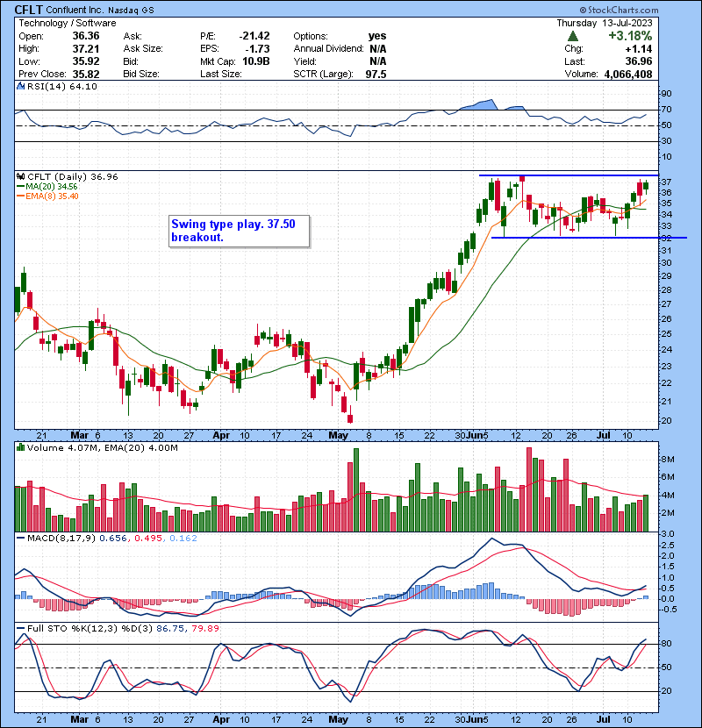The width and height of the screenshot is (702, 728).
Task: Click the red MACD signal value 0.495
Action: (x=147, y=539)
